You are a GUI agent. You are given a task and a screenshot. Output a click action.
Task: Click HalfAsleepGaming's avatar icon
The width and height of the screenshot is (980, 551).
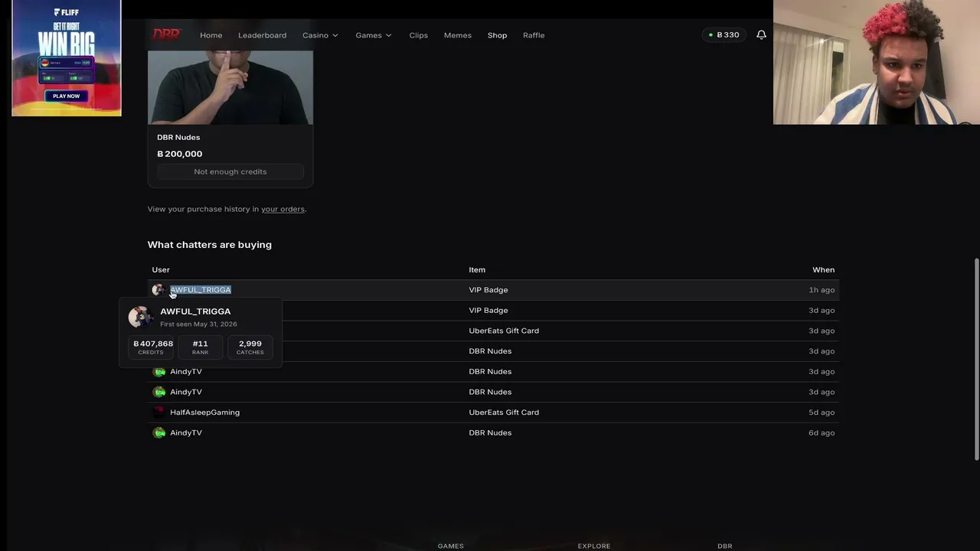tap(158, 412)
